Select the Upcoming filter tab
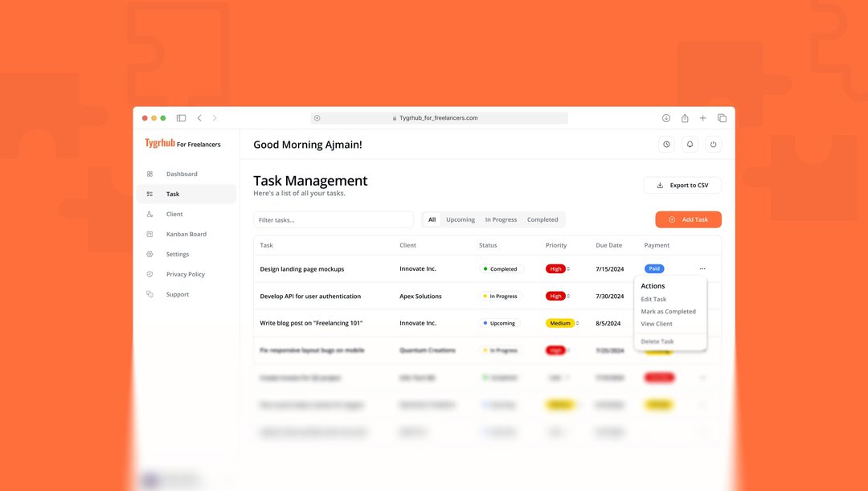868x491 pixels. point(461,219)
